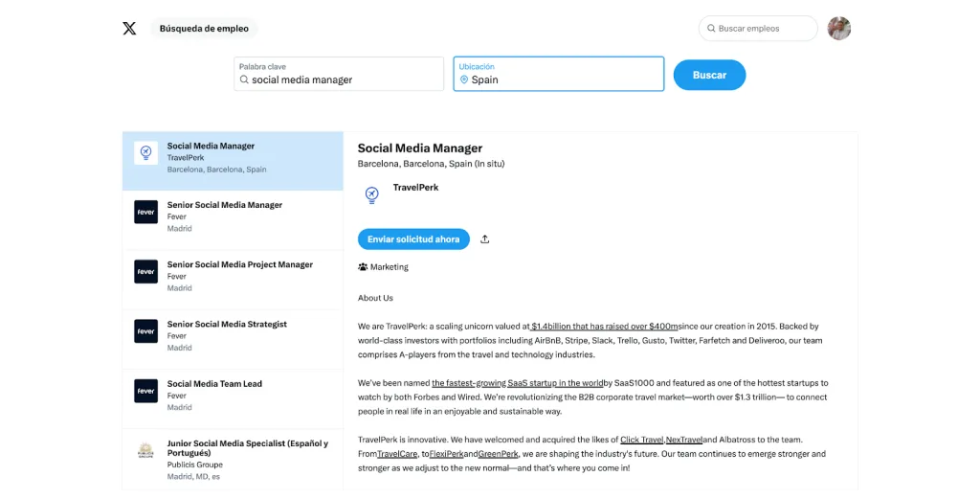Screen dimensions: 980x499
Task: Click the location pin icon in Ubicación
Action: click(x=464, y=80)
